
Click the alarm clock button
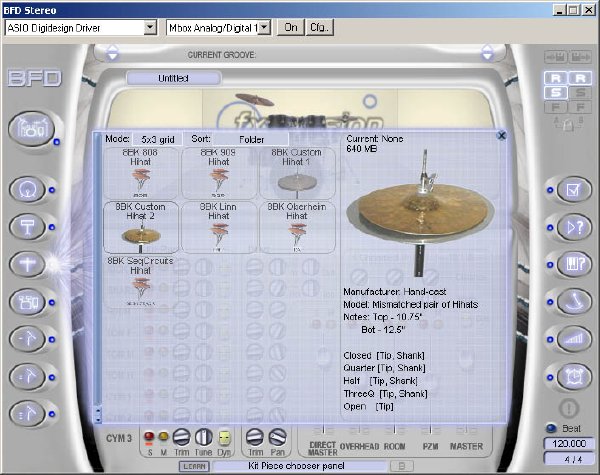pos(574,377)
